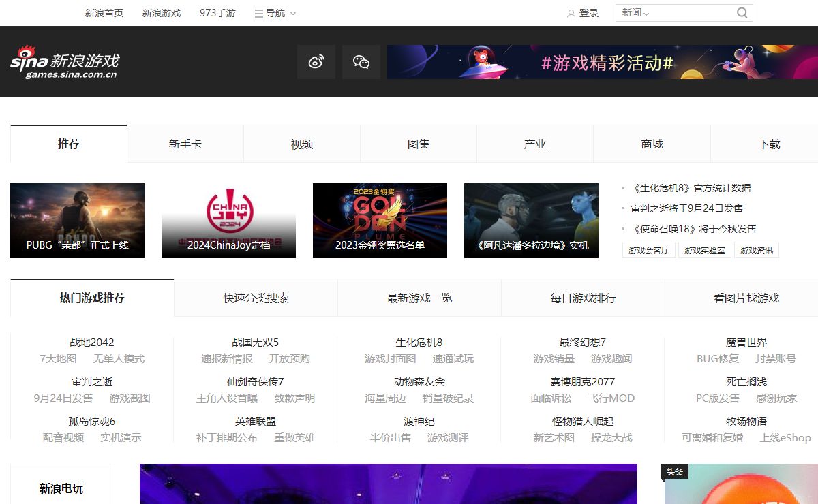Open the 审判之逝 game link
Viewport: 818px width, 504px height.
click(x=92, y=381)
